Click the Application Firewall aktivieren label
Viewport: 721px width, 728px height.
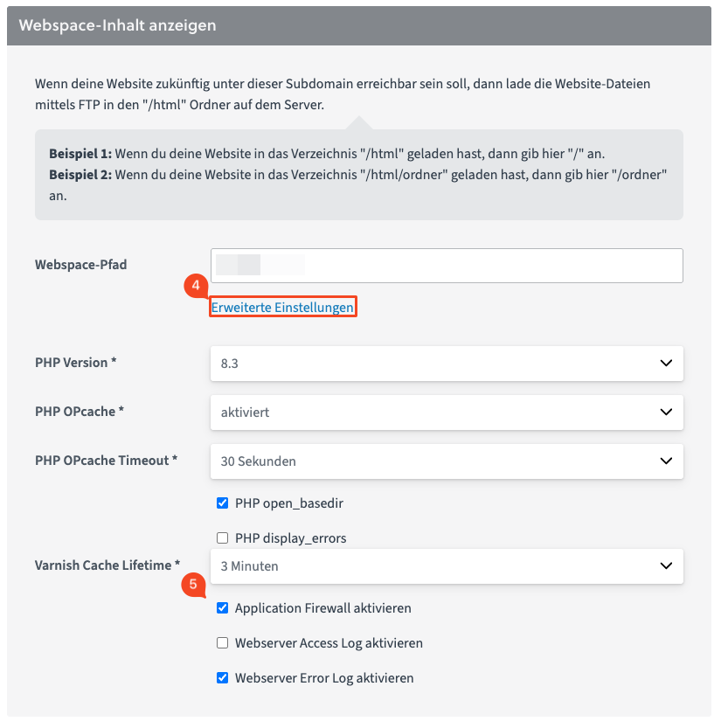pos(322,608)
